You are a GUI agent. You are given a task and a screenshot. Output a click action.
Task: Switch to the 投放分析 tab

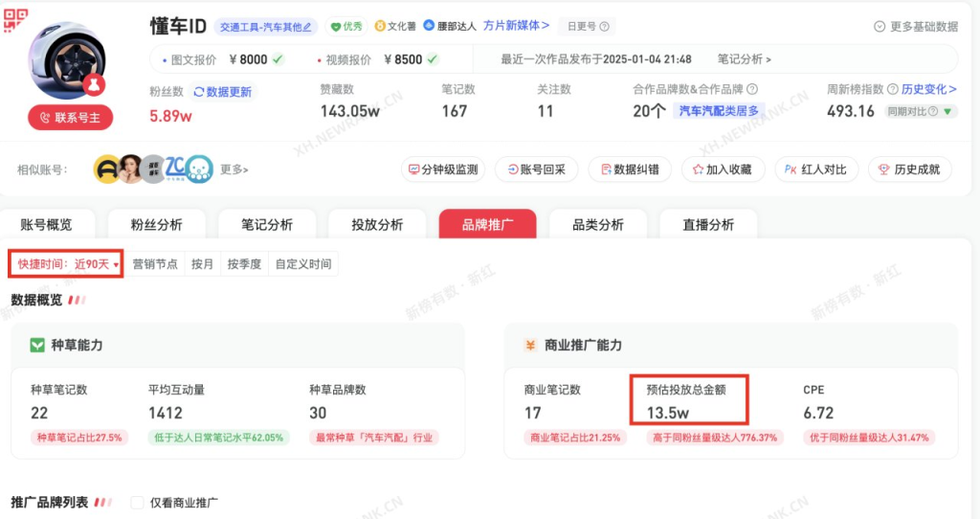click(377, 224)
